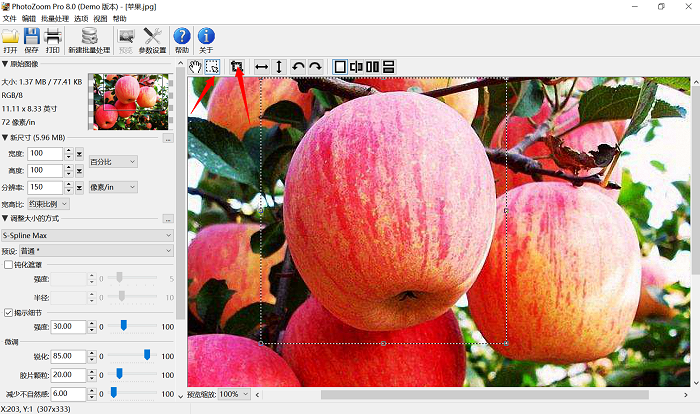Select the marquee selection tool
This screenshot has width=700, height=414.
pos(213,66)
